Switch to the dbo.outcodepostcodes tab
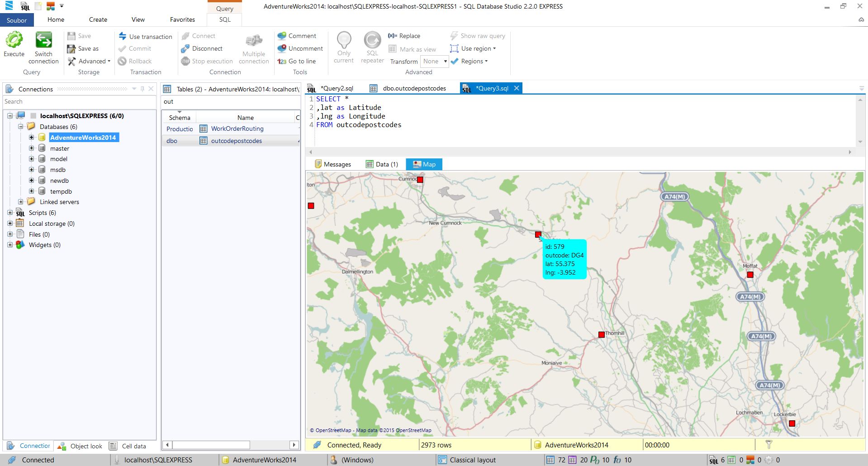868x466 pixels. 408,88
